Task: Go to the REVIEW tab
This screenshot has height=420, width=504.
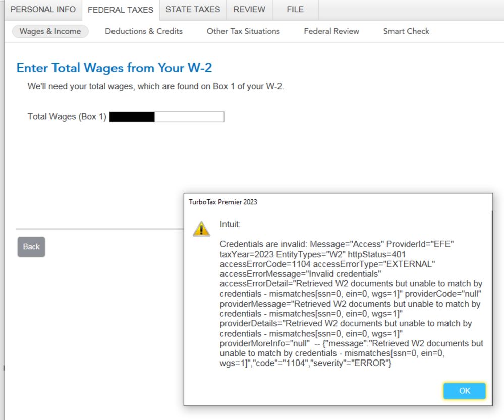Action: pos(249,9)
